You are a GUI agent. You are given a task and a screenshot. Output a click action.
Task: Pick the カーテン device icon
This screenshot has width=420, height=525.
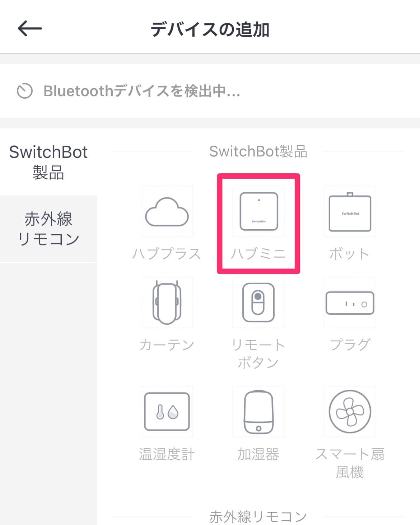tap(167, 303)
